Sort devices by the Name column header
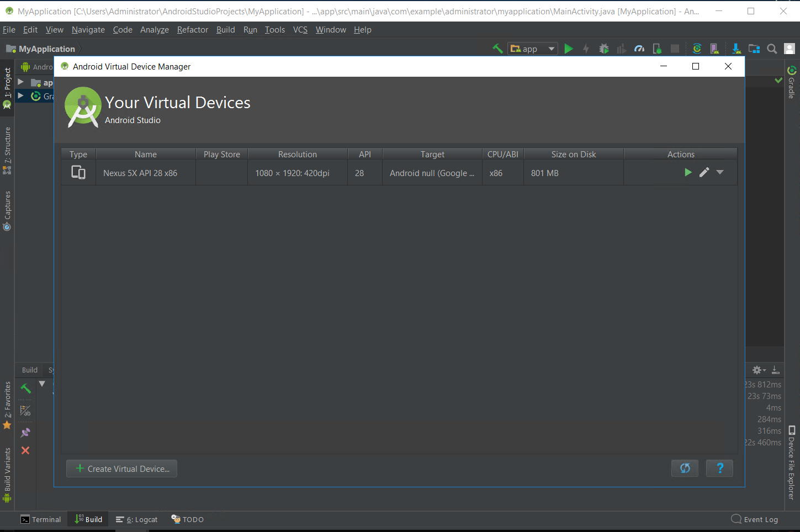Viewport: 800px width, 532px height. tap(146, 155)
